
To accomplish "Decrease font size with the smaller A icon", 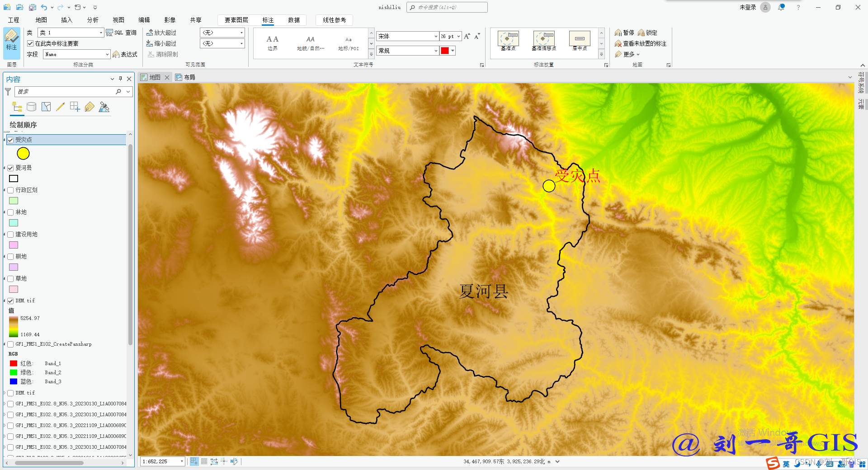I will [x=477, y=36].
